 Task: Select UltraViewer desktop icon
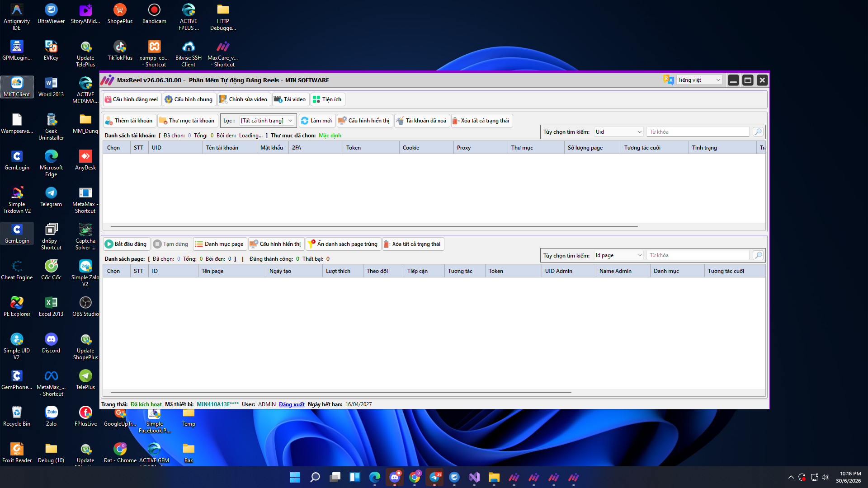pyautogui.click(x=51, y=14)
